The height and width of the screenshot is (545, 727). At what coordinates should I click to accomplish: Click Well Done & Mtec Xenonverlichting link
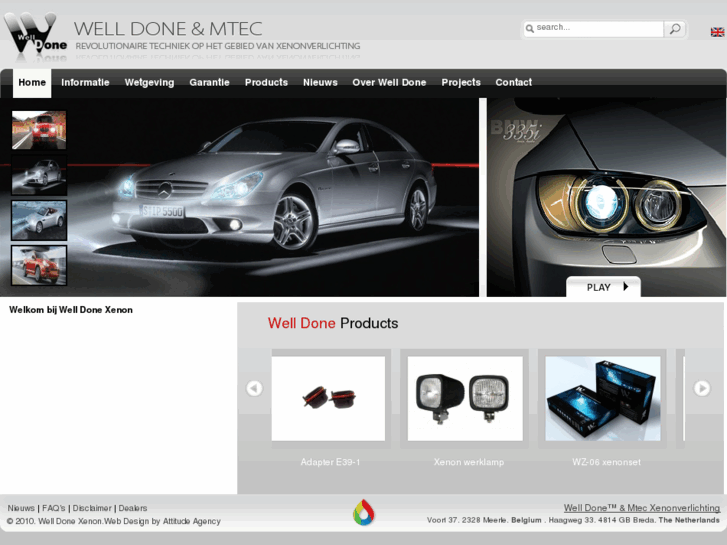coord(642,508)
